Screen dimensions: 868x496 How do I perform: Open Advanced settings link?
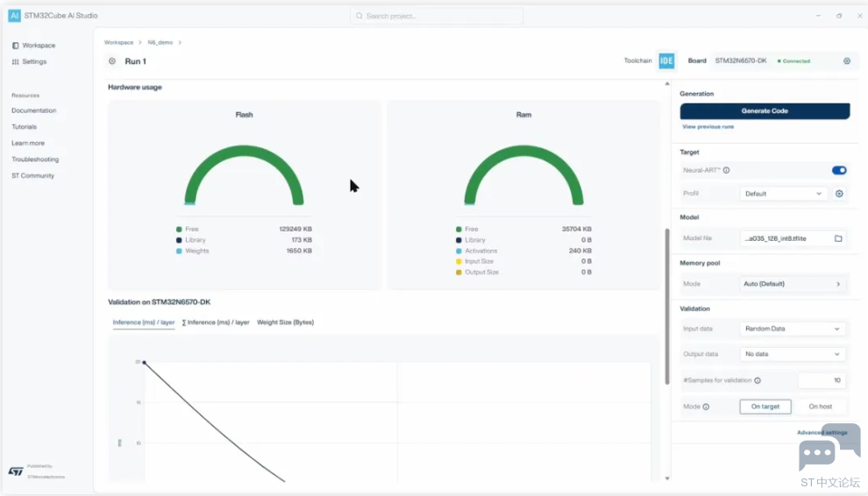tap(822, 432)
